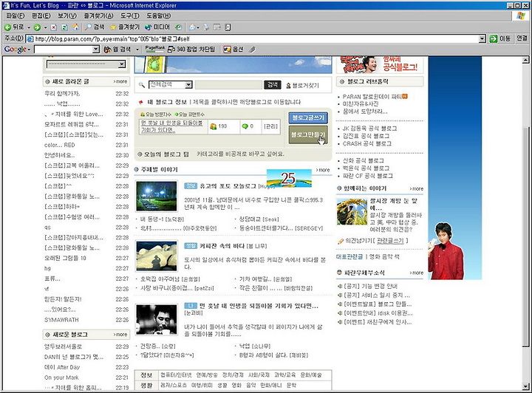The image size is (532, 393).
Task: Click the 관련글쓰기 link
Action: pos(390,241)
